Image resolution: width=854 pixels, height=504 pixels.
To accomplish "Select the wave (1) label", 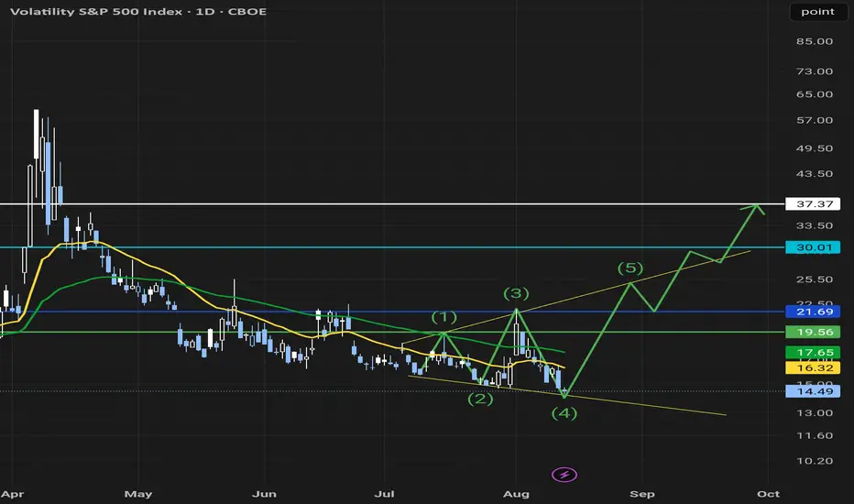I will point(443,317).
